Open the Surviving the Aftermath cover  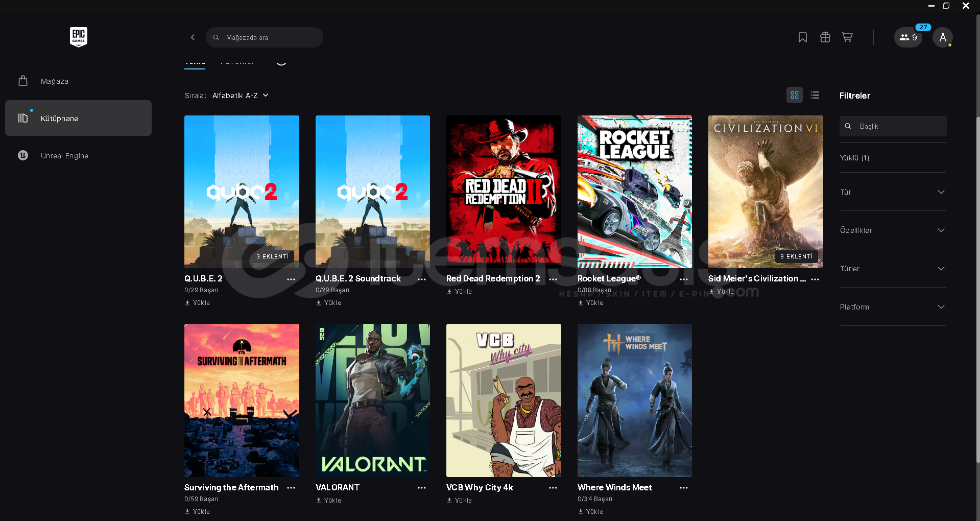pyautogui.click(x=242, y=400)
